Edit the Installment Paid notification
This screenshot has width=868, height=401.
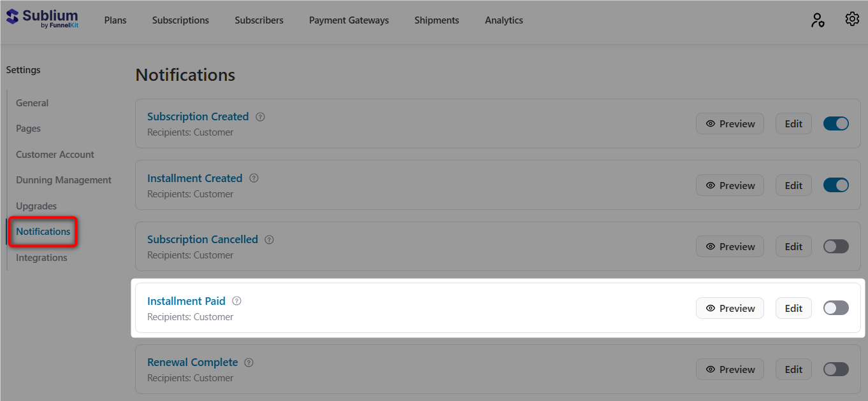coord(793,307)
